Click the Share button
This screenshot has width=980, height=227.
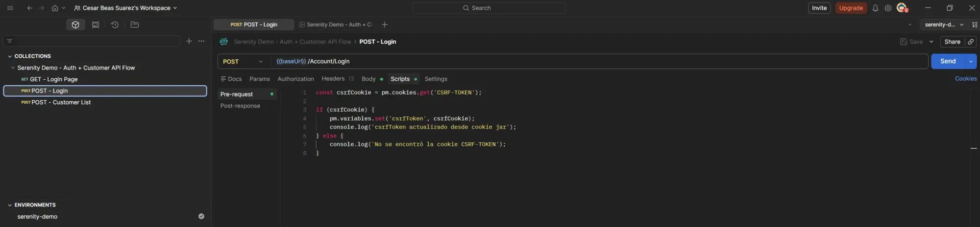952,42
